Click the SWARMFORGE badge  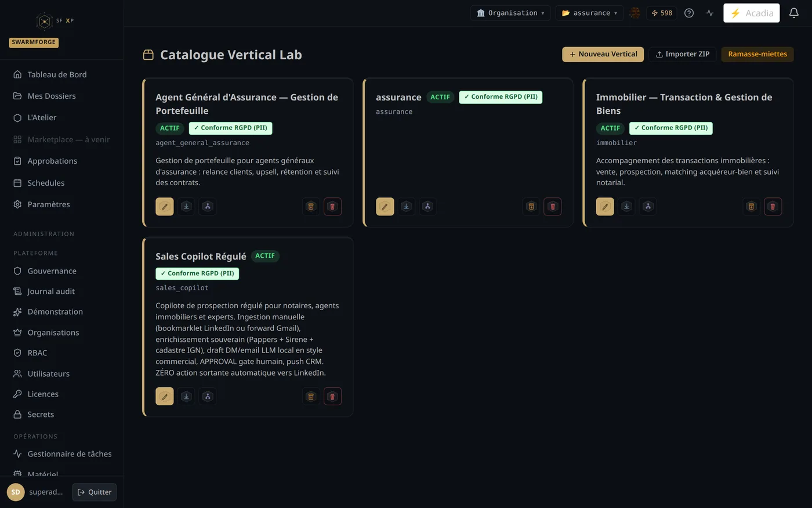pyautogui.click(x=34, y=42)
